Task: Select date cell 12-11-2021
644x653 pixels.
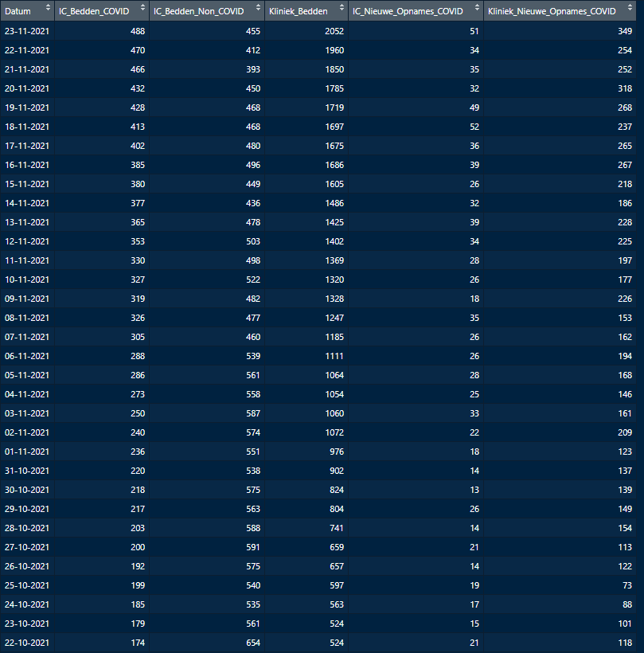Action: pyautogui.click(x=26, y=241)
